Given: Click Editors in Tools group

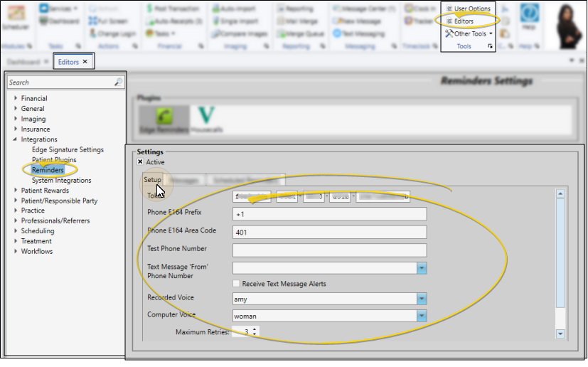Looking at the screenshot, I should pos(463,21).
